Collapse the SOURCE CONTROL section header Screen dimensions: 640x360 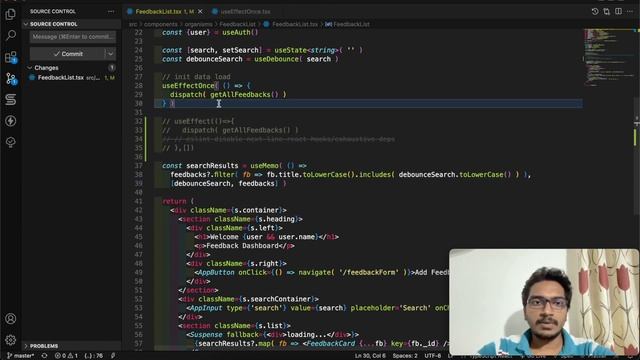pos(71,24)
